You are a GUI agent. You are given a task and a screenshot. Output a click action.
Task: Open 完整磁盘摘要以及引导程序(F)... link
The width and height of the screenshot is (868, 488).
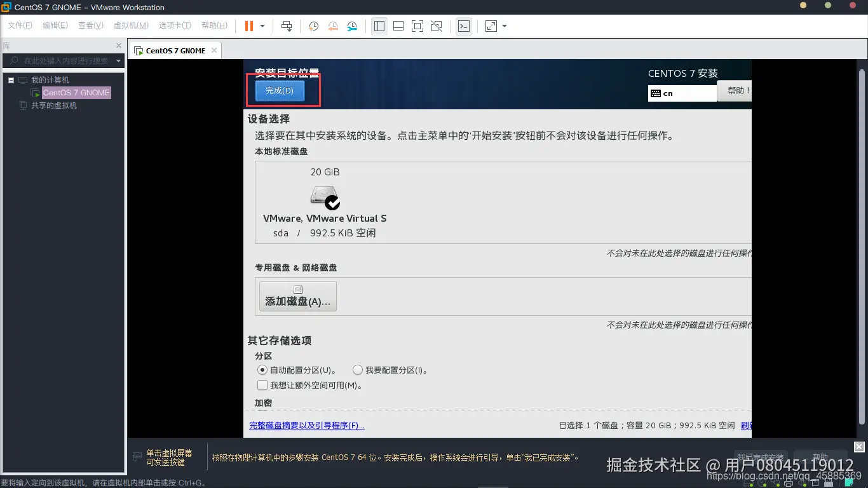307,426
